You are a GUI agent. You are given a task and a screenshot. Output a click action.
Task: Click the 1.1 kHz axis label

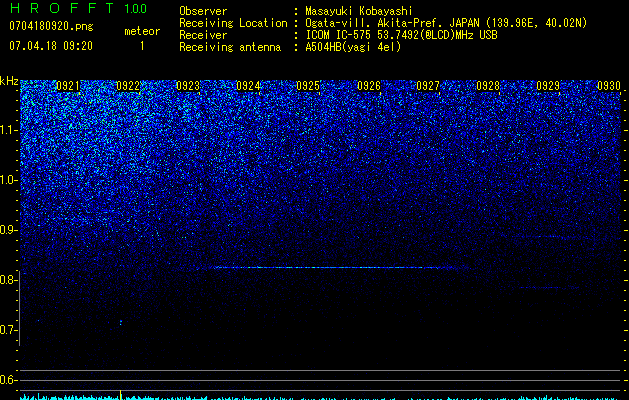[x=9, y=130]
